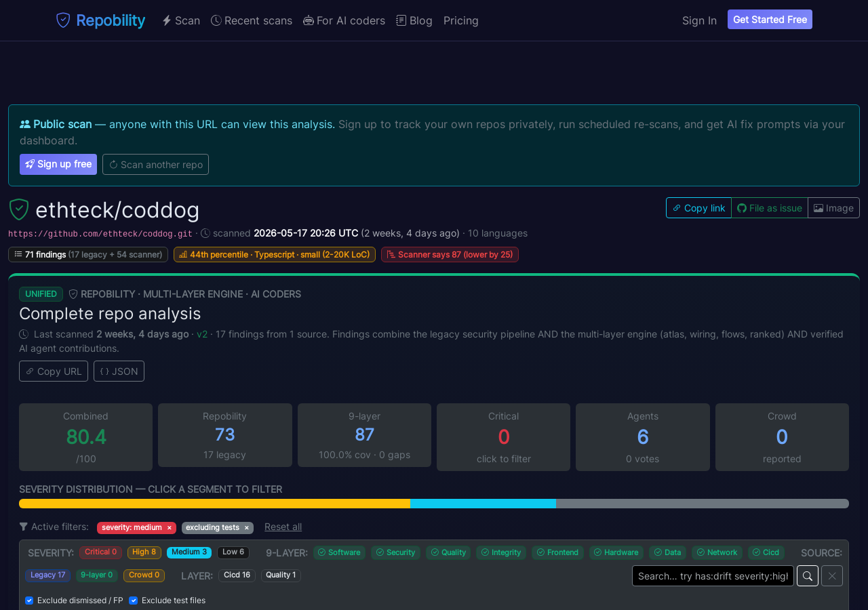Click File as issue GitHub button
The image size is (868, 610).
770,208
